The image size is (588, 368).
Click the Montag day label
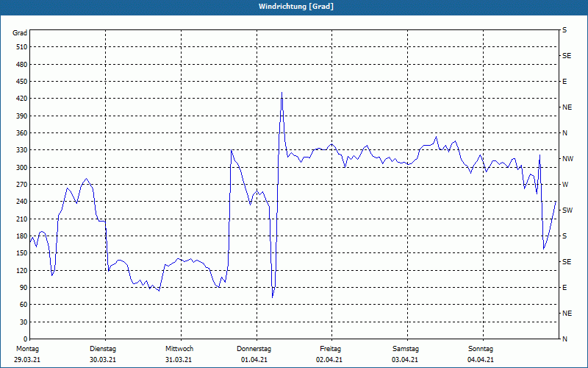coord(27,349)
